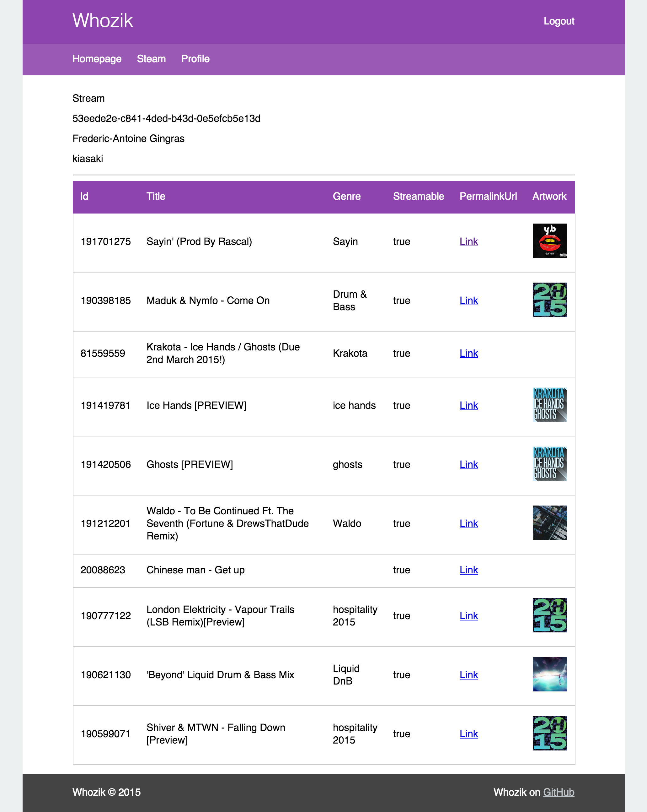Open the Link for the Krakota Ice Hands / Ghosts row
This screenshot has width=647, height=812.
tap(468, 353)
